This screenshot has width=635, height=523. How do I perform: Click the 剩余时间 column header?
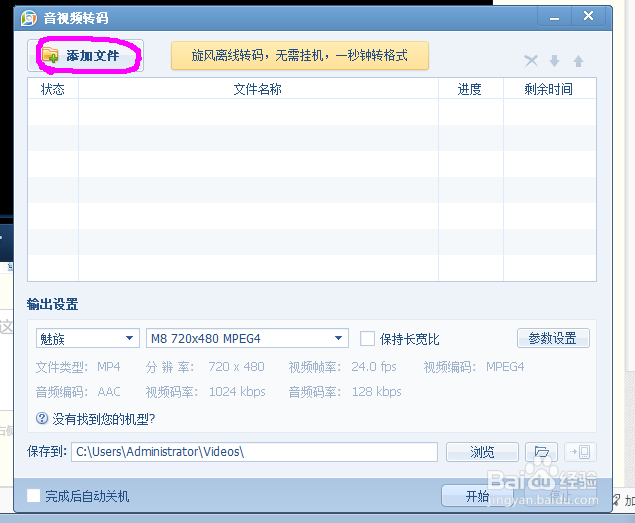point(549,89)
